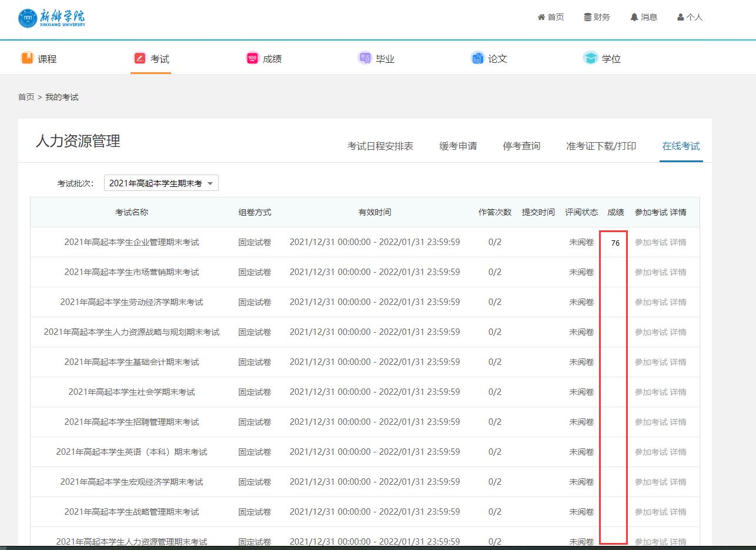Open the 课程 course icon
The image size is (756, 550).
[x=27, y=58]
